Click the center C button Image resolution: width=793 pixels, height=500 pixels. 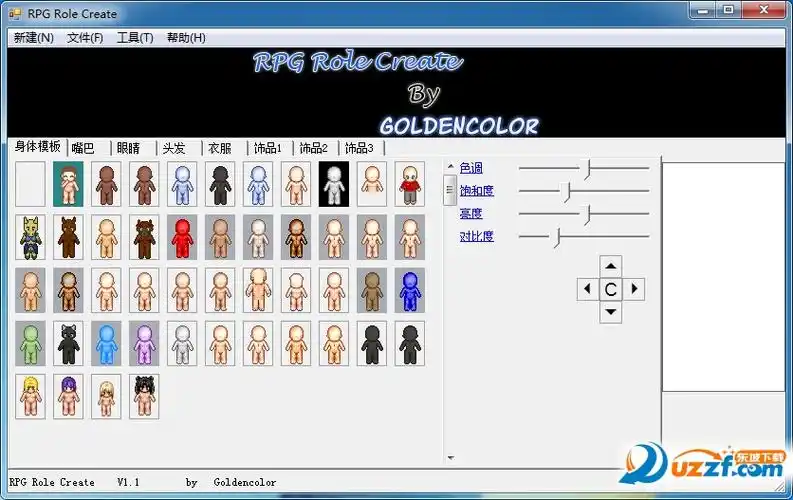(x=610, y=289)
